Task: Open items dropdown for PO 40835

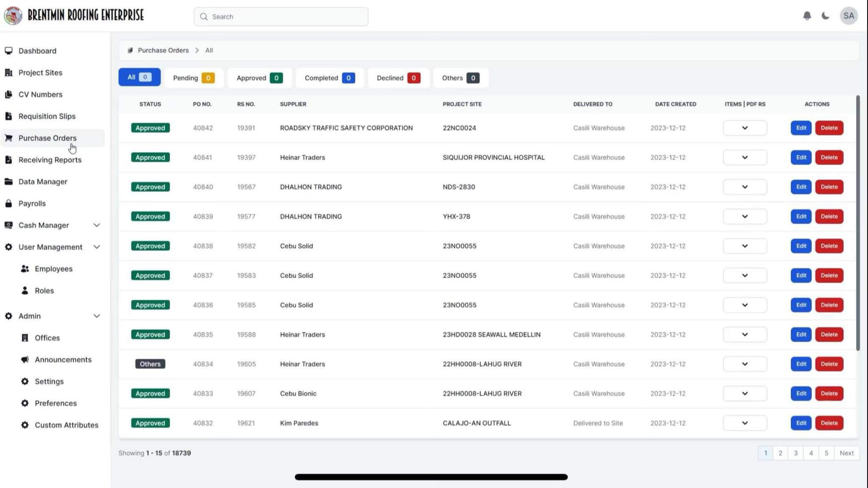Action: [745, 335]
